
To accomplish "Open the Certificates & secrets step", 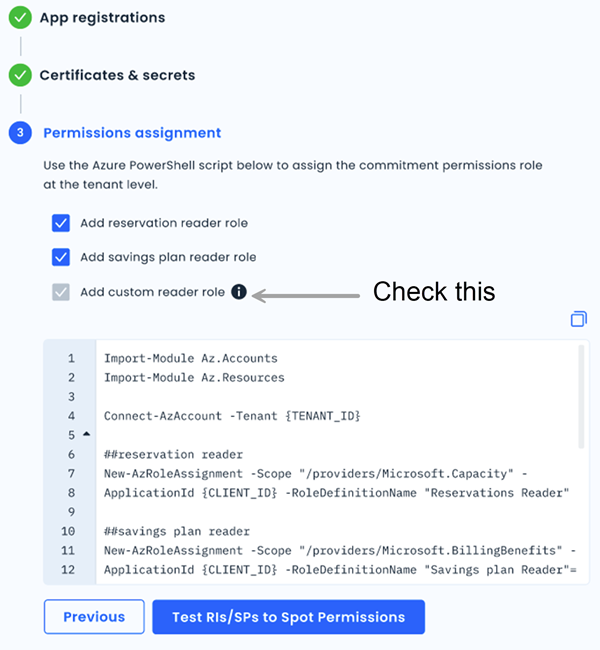I will (117, 75).
